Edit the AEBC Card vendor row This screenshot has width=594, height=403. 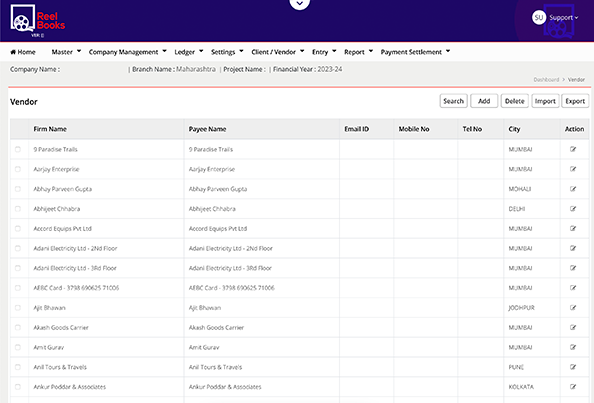pyautogui.click(x=573, y=288)
